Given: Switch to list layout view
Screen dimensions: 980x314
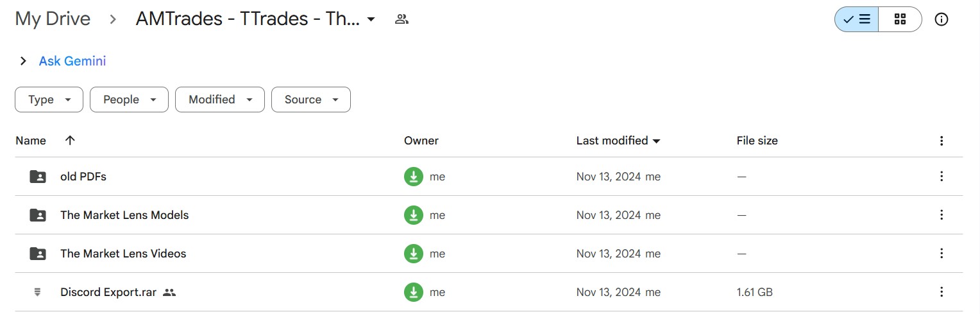Looking at the screenshot, I should point(857,19).
